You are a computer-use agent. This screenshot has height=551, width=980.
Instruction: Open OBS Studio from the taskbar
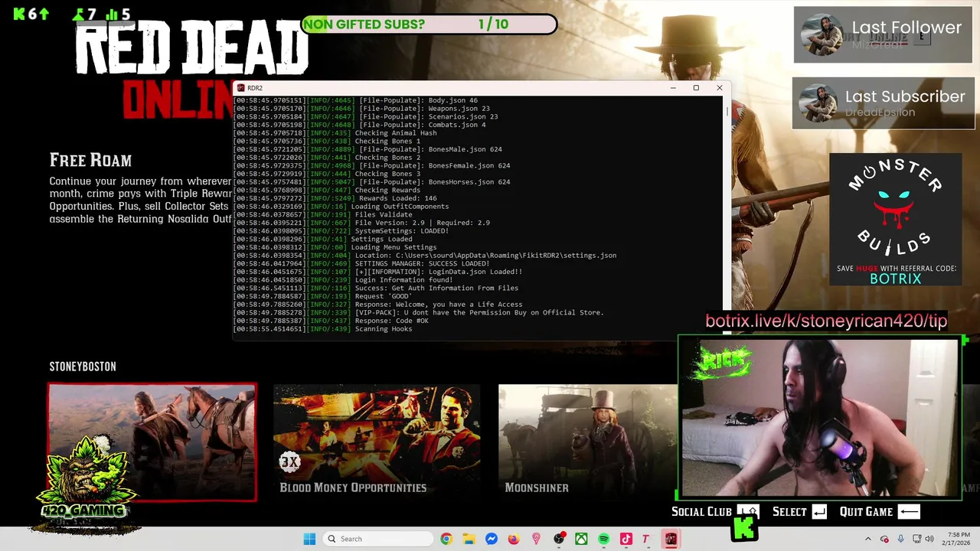coord(560,539)
